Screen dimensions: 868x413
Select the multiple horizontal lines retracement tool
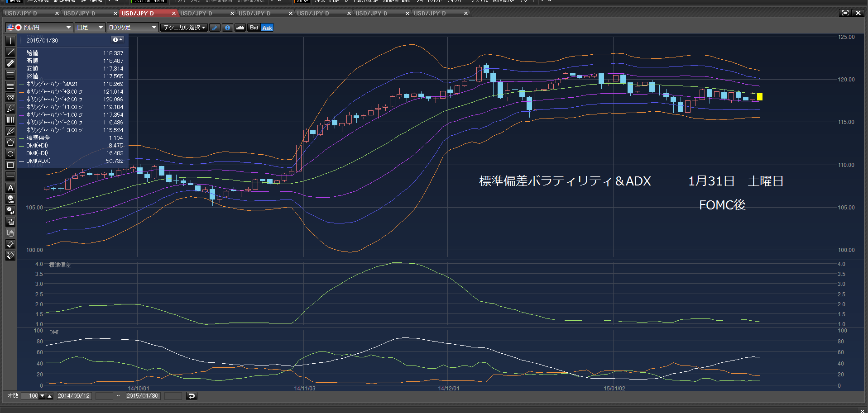10,86
